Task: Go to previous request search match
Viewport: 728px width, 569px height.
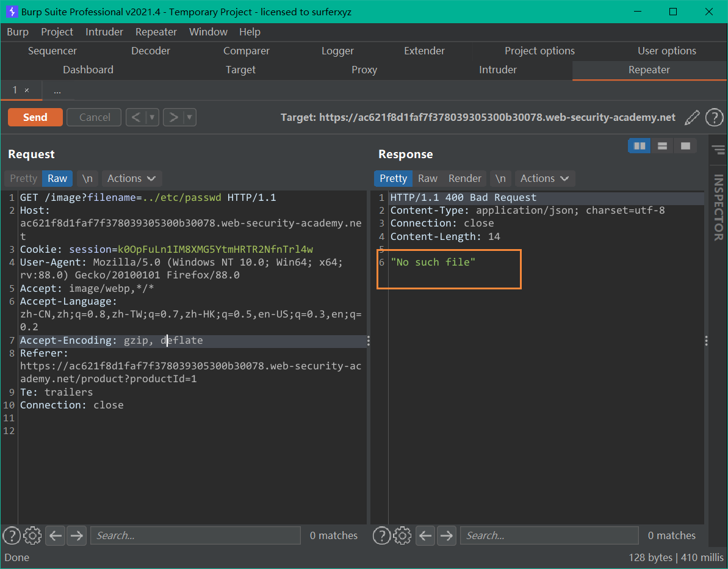Action: pos(56,535)
